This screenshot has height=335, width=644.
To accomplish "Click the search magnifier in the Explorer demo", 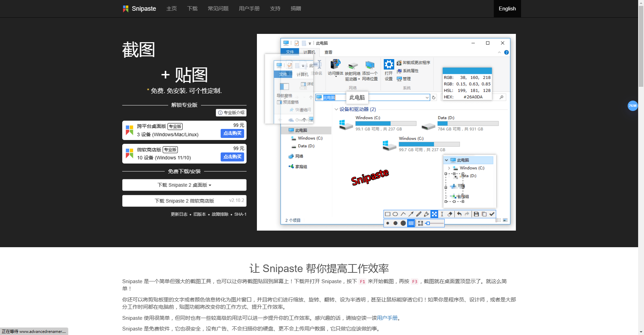I will [501, 97].
